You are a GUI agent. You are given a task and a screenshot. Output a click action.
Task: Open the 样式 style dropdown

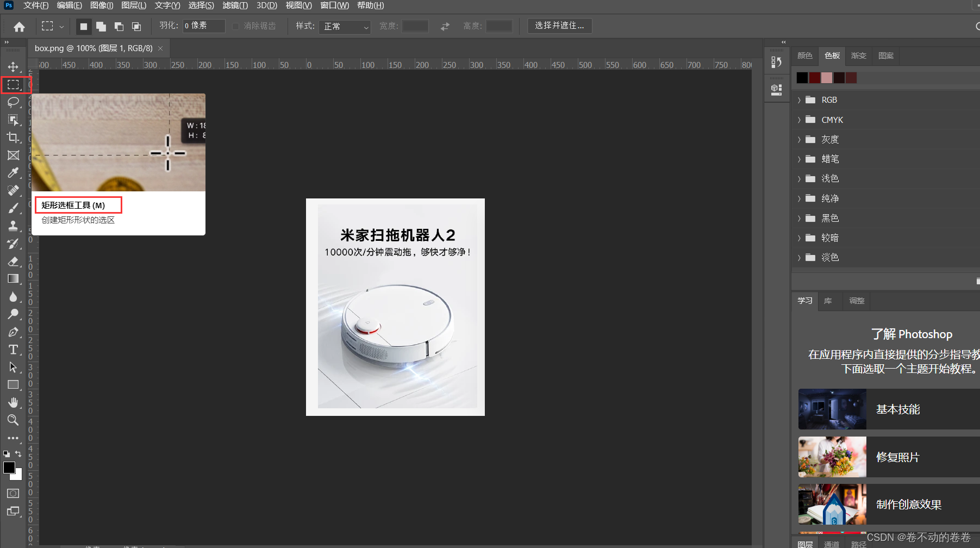coord(346,26)
